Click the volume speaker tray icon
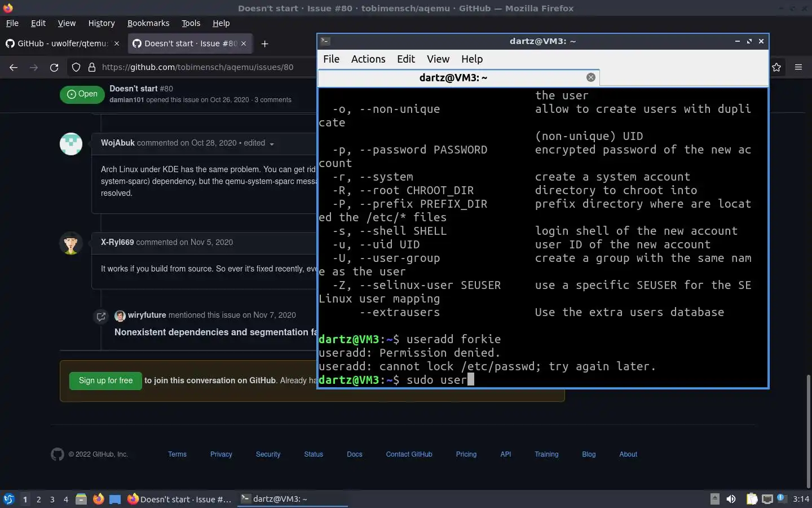 [731, 499]
